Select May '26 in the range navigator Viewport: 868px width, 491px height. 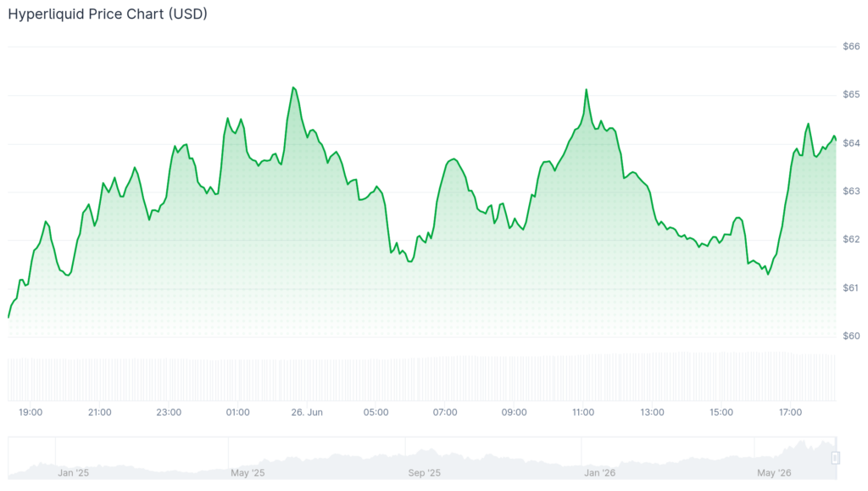click(x=774, y=472)
